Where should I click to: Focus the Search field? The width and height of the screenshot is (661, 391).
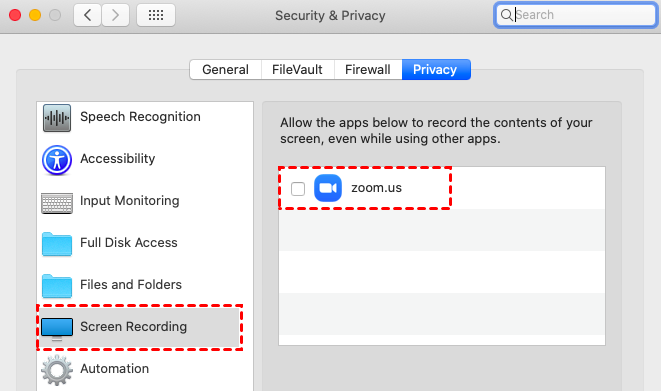[576, 15]
